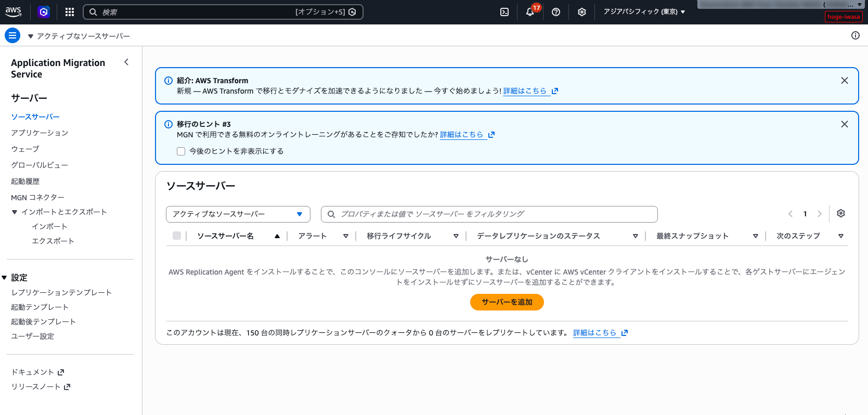The width and height of the screenshot is (868, 415).
Task: Open table preferences gear icon
Action: pos(841,213)
